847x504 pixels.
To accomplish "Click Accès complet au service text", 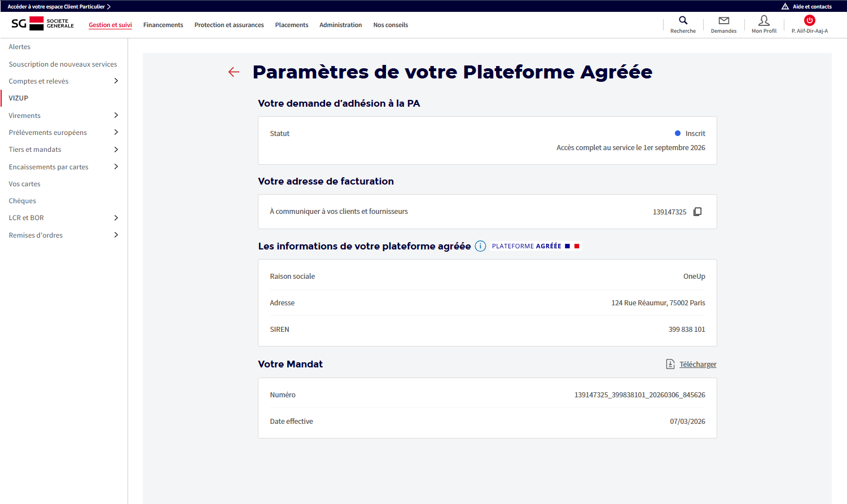I will 631,148.
